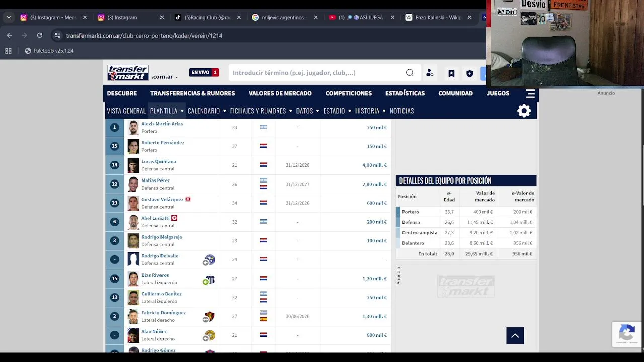Screen dimensions: 644x362
Task: Close the YouTube ASÍ JUEGA tab
Action: (392, 17)
